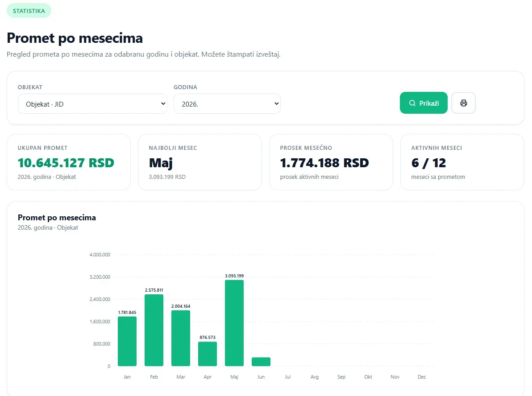Click the Prosek mesečno card
532x396 pixels.
[x=331, y=162]
